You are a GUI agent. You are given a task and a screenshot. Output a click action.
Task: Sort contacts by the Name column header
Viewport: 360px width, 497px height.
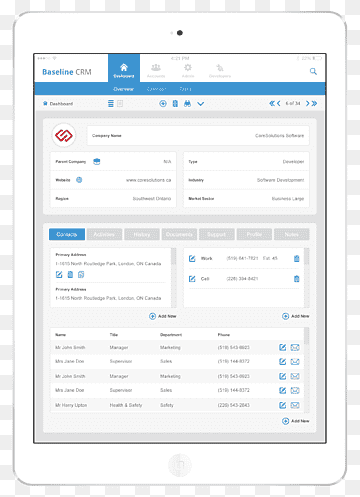(60, 335)
